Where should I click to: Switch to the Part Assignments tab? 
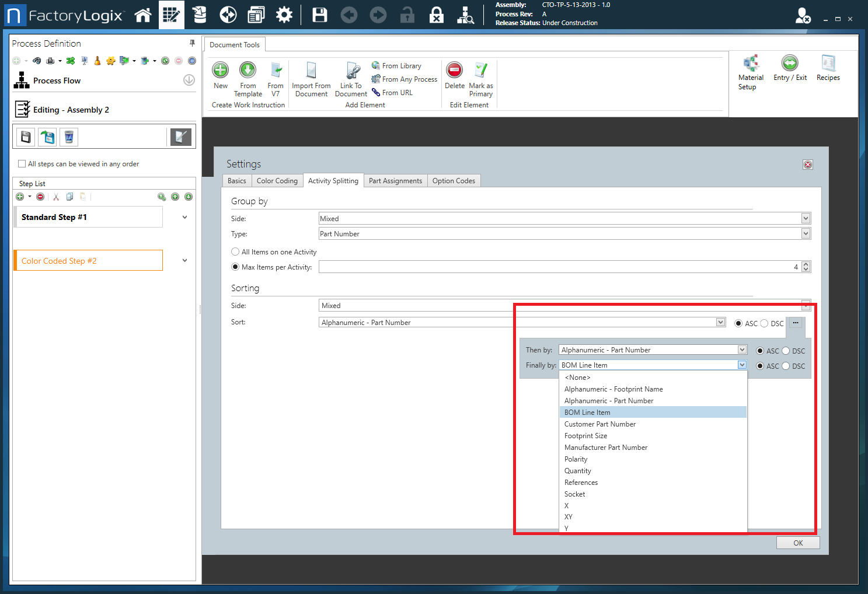(x=395, y=181)
